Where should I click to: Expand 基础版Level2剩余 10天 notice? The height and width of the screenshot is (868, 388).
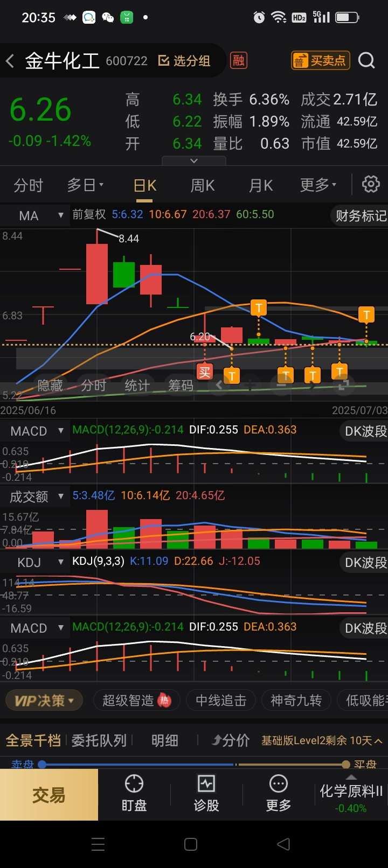click(x=322, y=740)
